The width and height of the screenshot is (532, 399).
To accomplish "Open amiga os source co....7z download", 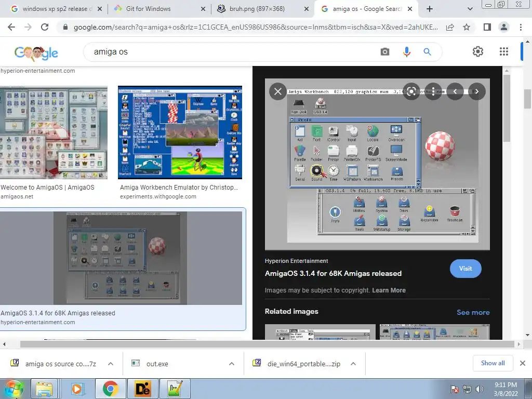I will 60,364.
